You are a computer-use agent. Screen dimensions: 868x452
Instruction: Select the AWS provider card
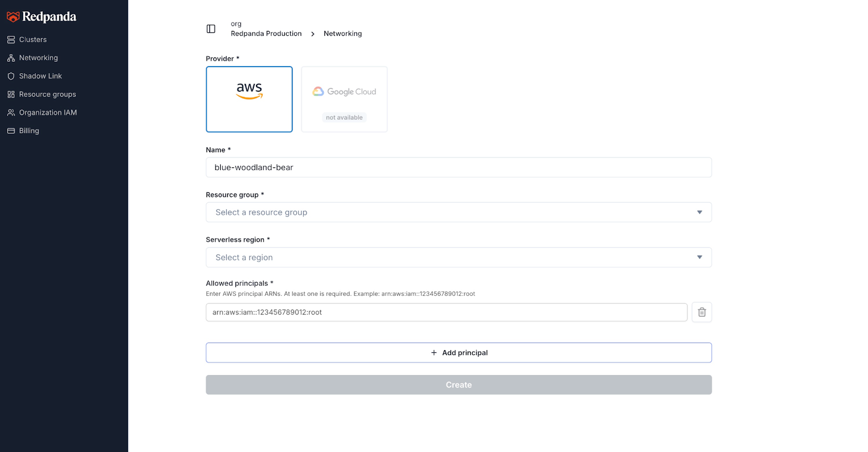[249, 99]
